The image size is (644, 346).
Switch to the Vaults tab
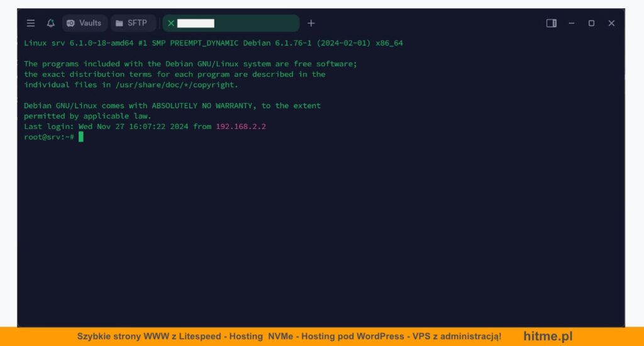coord(85,23)
